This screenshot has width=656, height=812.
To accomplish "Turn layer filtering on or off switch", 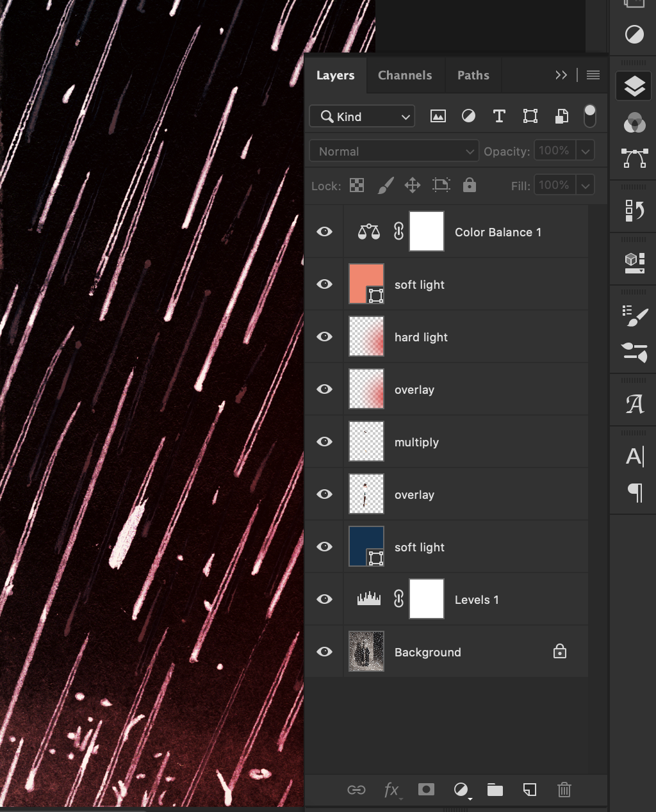I will (x=590, y=116).
